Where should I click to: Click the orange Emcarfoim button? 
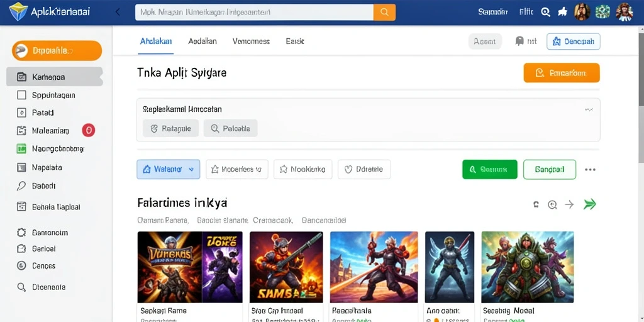pyautogui.click(x=562, y=73)
